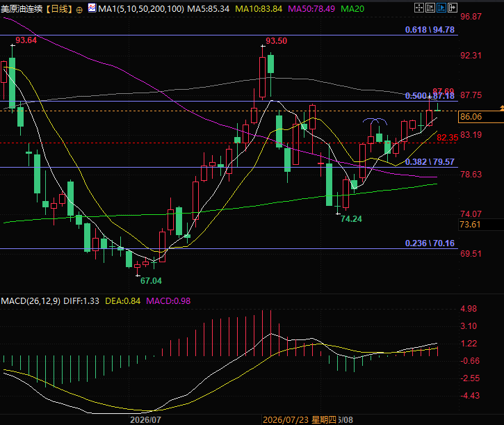Click the 74.07 price axis label
Image resolution: width=504 pixels, height=425 pixels.
click(471, 214)
